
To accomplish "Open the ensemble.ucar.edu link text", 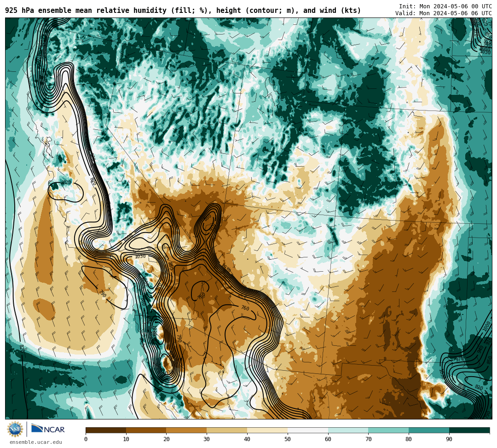I will pyautogui.click(x=36, y=442).
